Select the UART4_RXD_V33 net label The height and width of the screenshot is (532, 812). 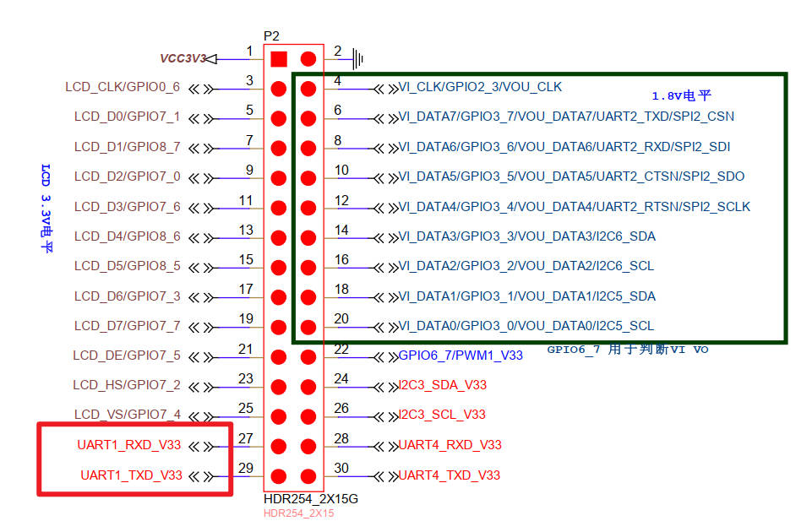pos(450,445)
